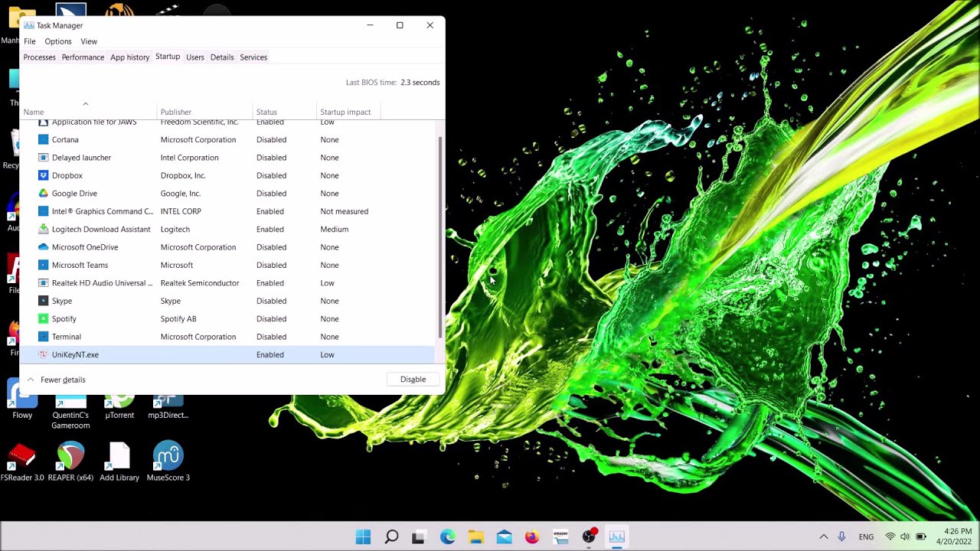Click the Google Drive icon in list
The image size is (980, 551).
tap(44, 193)
